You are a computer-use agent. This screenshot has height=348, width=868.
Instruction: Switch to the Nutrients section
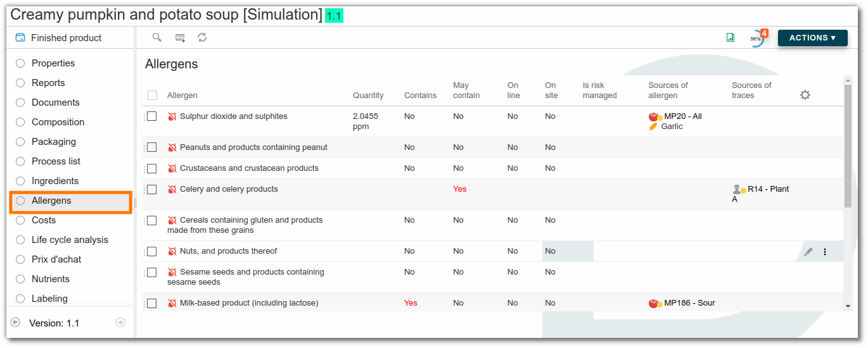coord(51,279)
